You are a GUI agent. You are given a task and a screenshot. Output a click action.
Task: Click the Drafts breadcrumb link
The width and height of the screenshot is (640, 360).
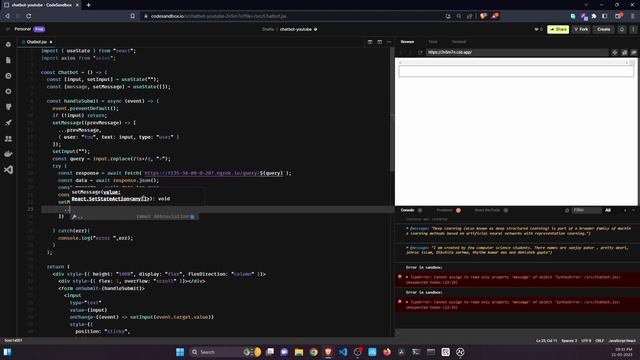(268, 29)
